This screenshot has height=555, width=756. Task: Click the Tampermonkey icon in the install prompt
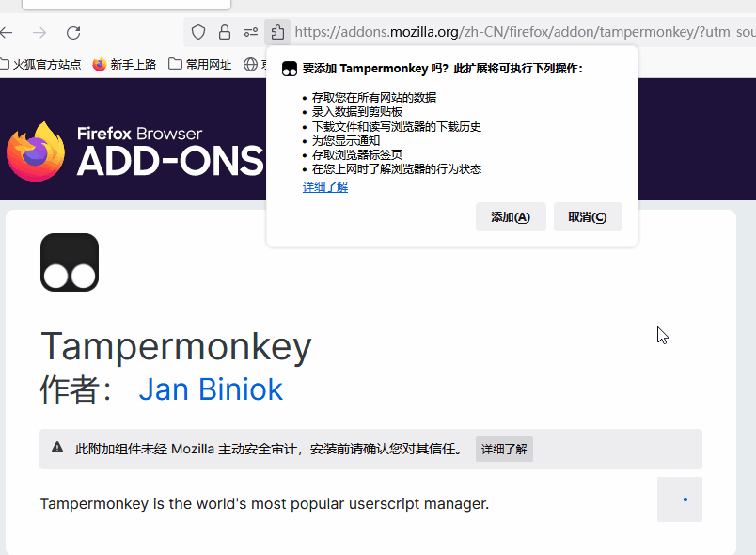290,69
